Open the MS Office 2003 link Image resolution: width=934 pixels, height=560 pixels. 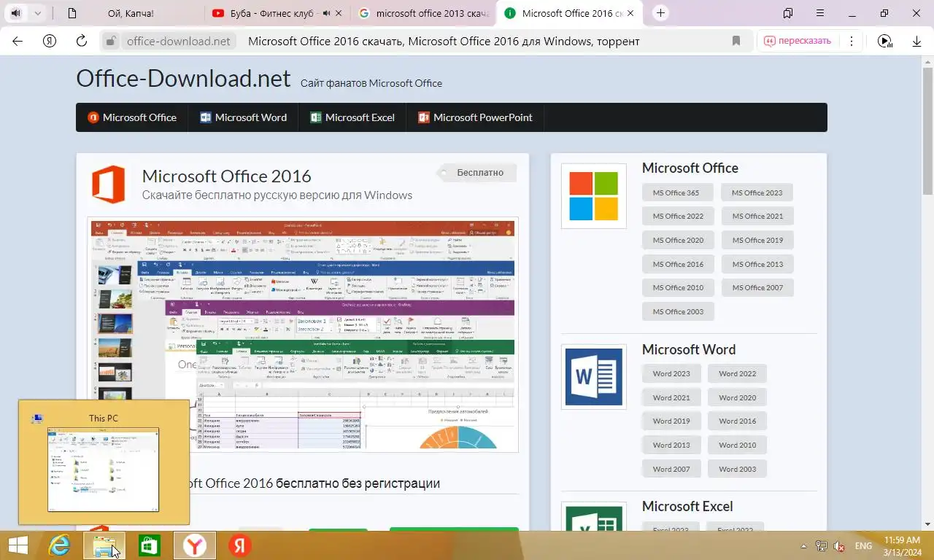coord(678,311)
